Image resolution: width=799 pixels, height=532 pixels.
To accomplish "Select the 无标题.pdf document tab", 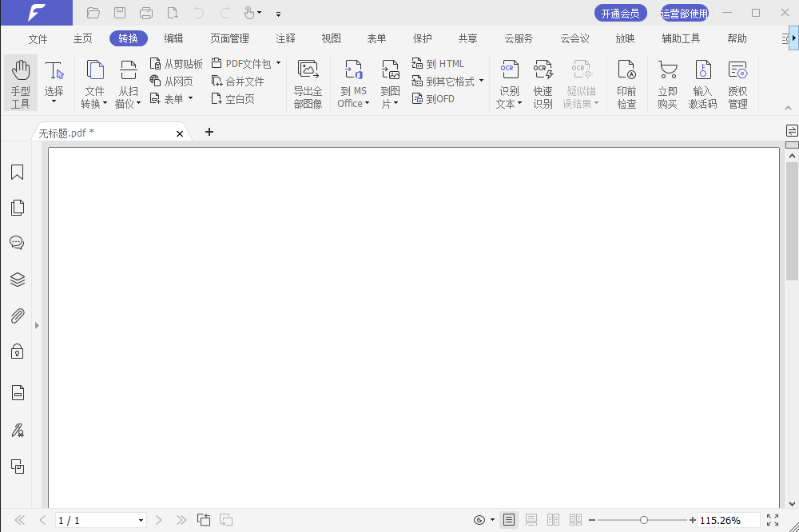I will click(110, 133).
